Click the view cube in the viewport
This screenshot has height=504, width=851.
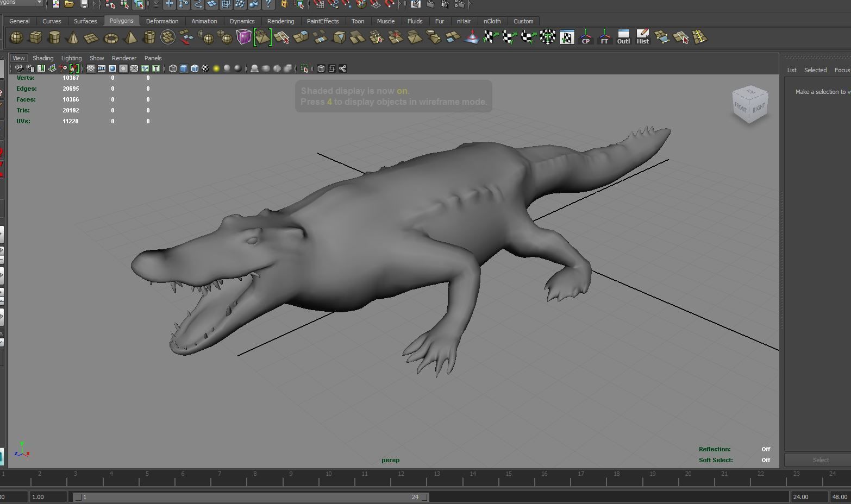750,104
